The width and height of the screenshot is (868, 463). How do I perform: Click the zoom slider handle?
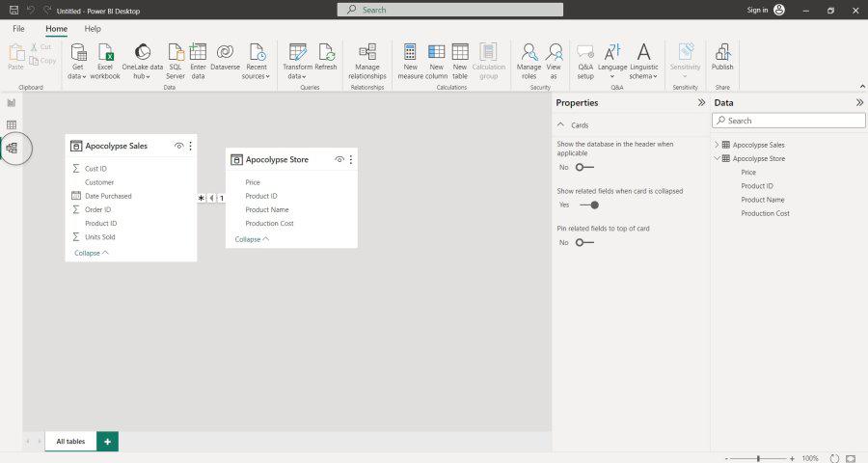[758, 458]
